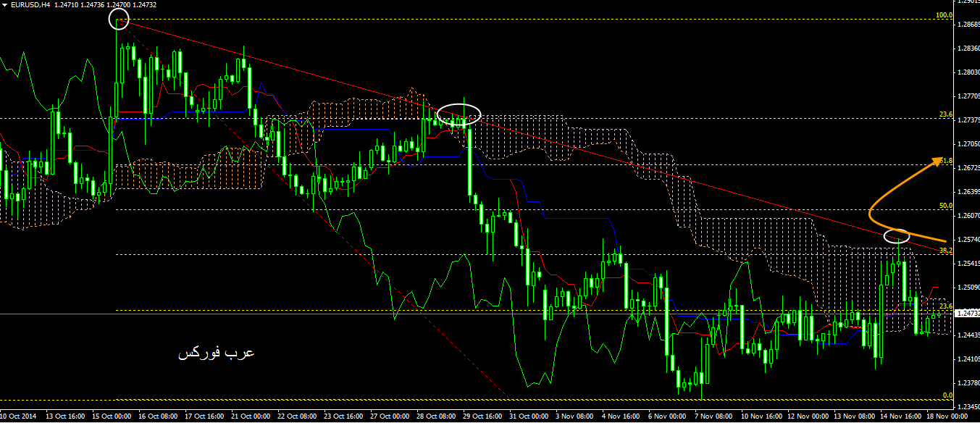The height and width of the screenshot is (423, 980).
Task: Click the 1.23450 price scale label
Action: tap(968, 407)
